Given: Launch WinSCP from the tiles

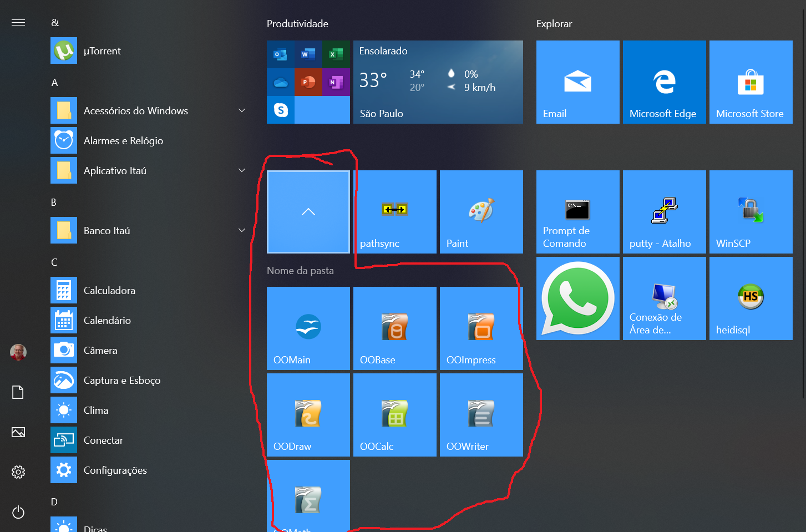Looking at the screenshot, I should click(751, 212).
